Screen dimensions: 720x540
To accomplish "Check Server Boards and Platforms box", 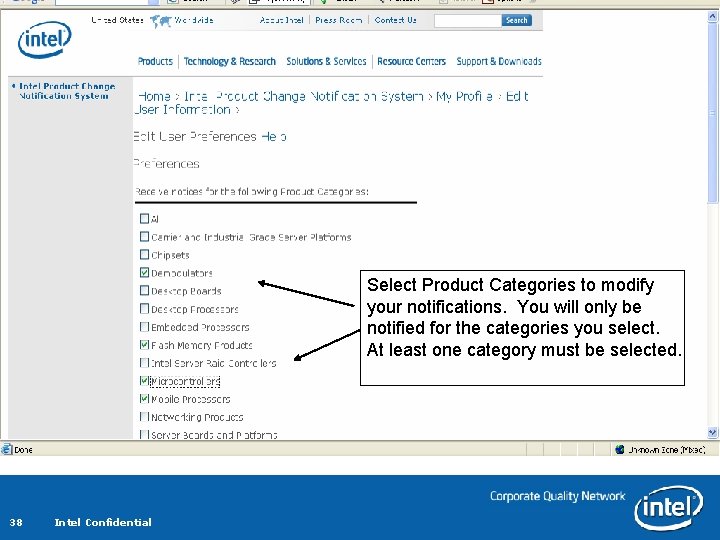I will pyautogui.click(x=145, y=434).
